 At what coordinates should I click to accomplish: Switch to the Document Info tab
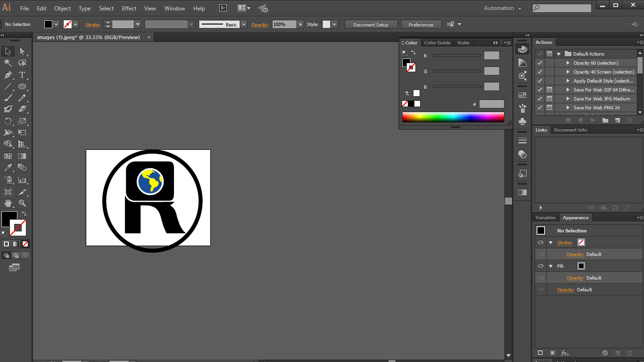tap(570, 130)
